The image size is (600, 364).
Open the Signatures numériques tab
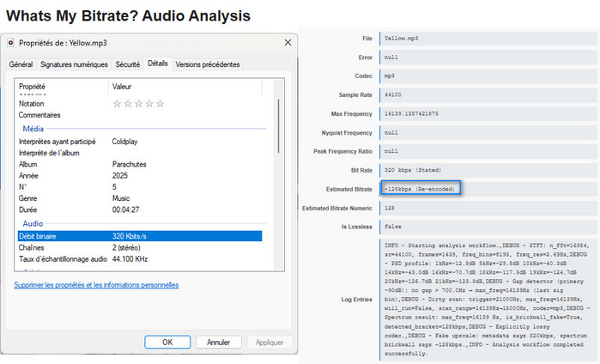tap(74, 64)
